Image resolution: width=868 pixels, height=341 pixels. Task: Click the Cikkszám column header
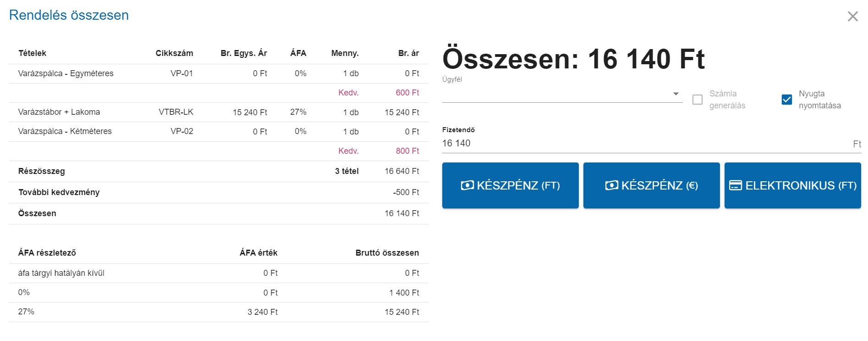tap(174, 53)
